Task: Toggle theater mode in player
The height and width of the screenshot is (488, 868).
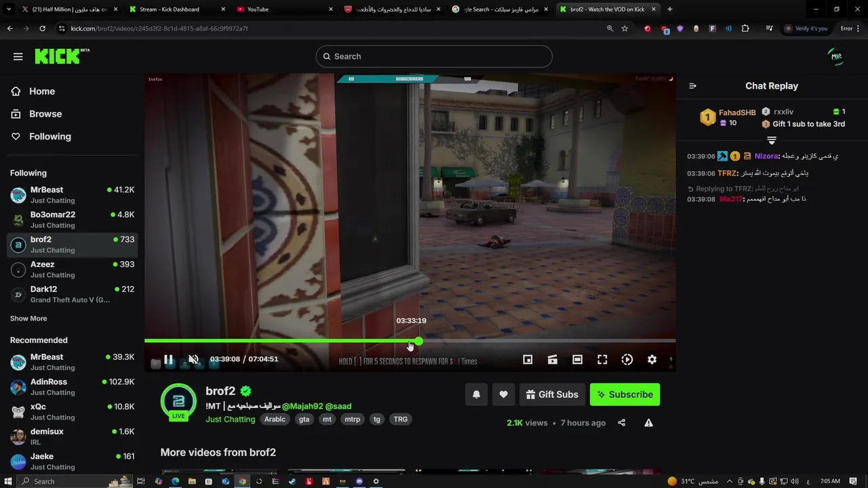Action: pyautogui.click(x=577, y=359)
